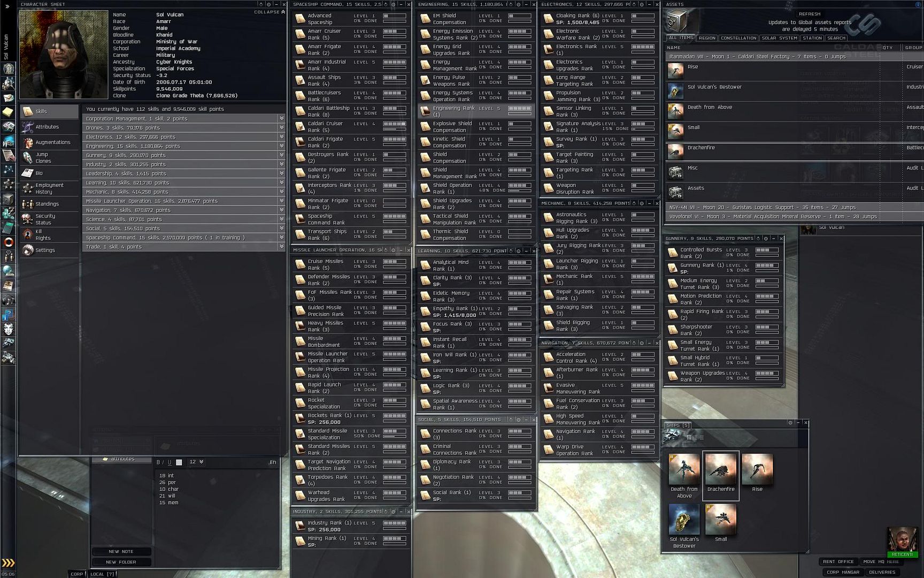Screen dimensions: 924x578
Task: Refresh the Assets window
Action: point(809,14)
